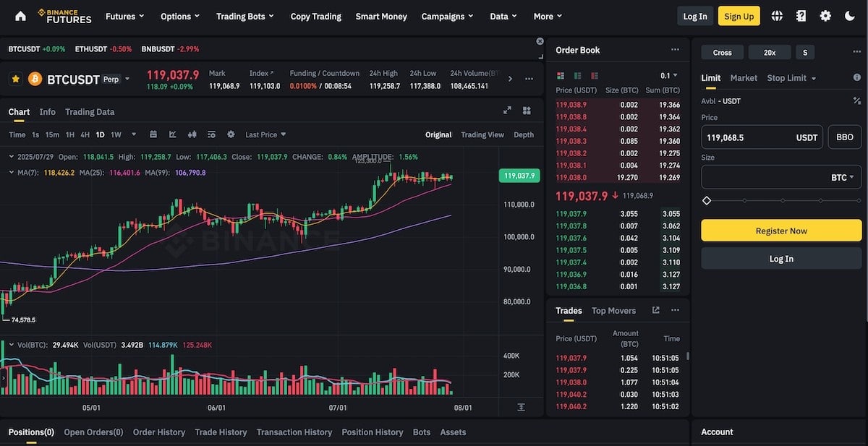
Task: Open the ticker header three-dot menu
Action: [529, 79]
